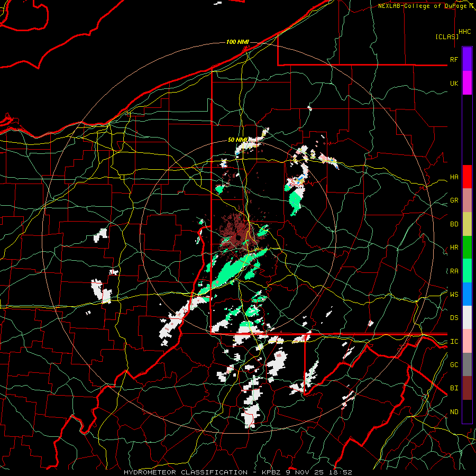This screenshot has width=476, height=476.
Task: Click the 'RA' legend label
Action: (454, 271)
